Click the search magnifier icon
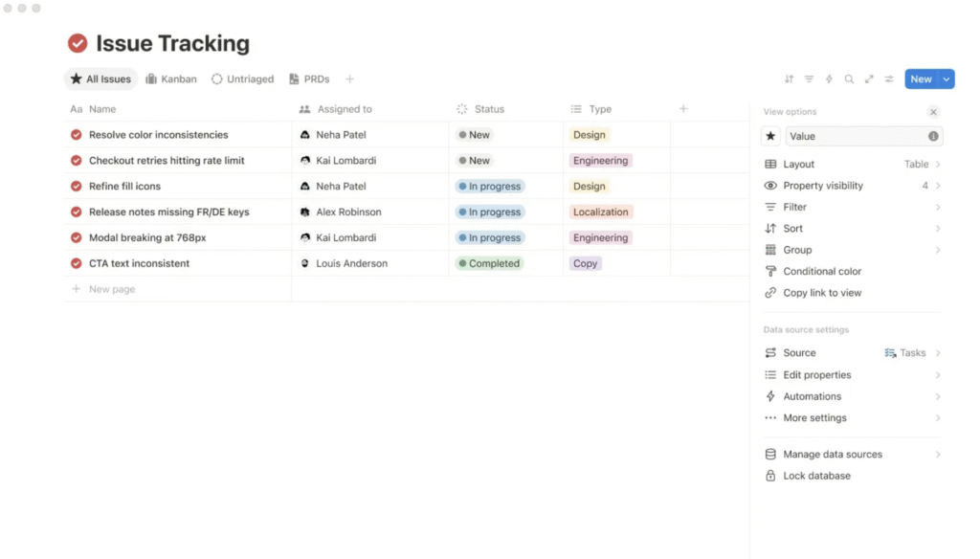This screenshot has height=559, width=980. pos(849,79)
